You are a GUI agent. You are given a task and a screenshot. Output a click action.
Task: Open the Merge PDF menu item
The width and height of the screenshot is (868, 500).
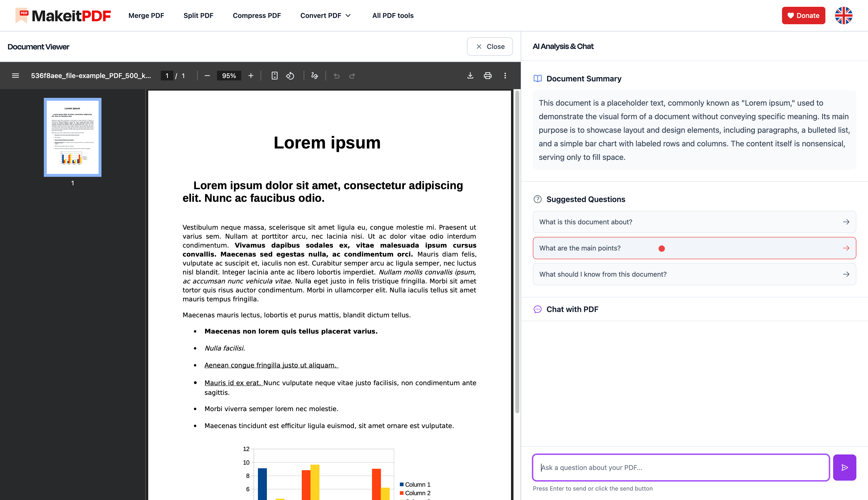(146, 16)
